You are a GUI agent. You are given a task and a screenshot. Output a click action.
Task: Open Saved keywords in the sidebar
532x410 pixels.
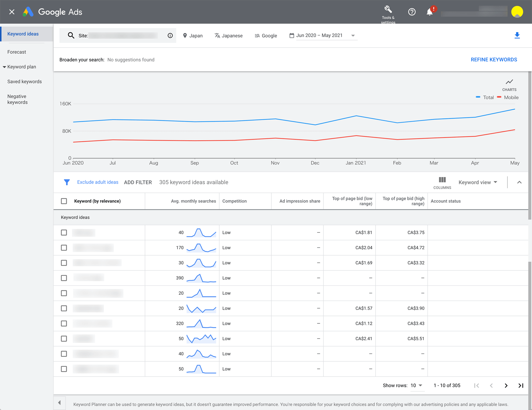tap(24, 82)
